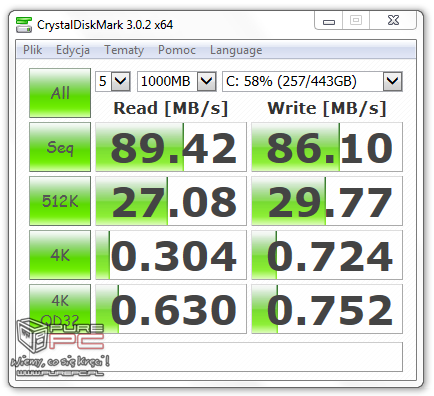Run all benchmarks with the All button

pyautogui.click(x=60, y=93)
